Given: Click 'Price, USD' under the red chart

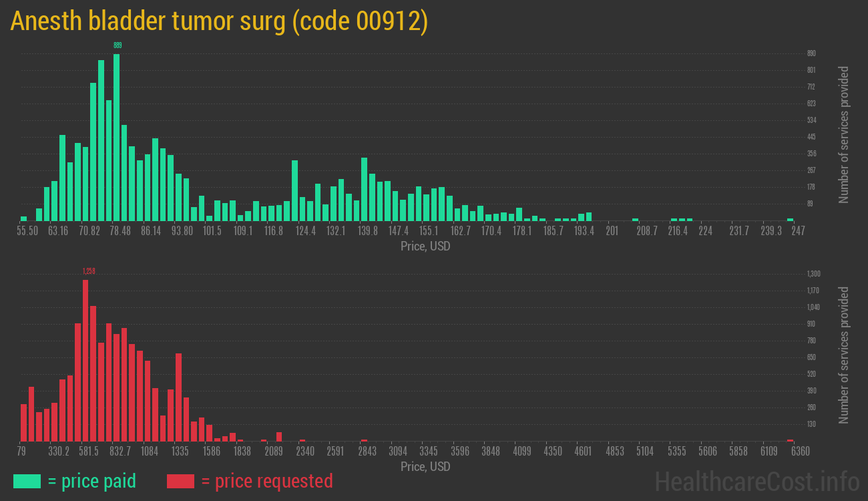Looking at the screenshot, I should [425, 466].
